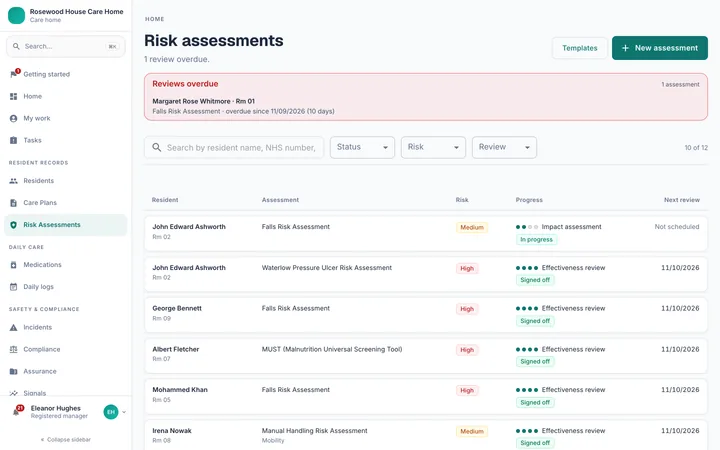Viewport: 720px width, 450px height.
Task: Click the Tasks clipboard icon
Action: (14, 141)
